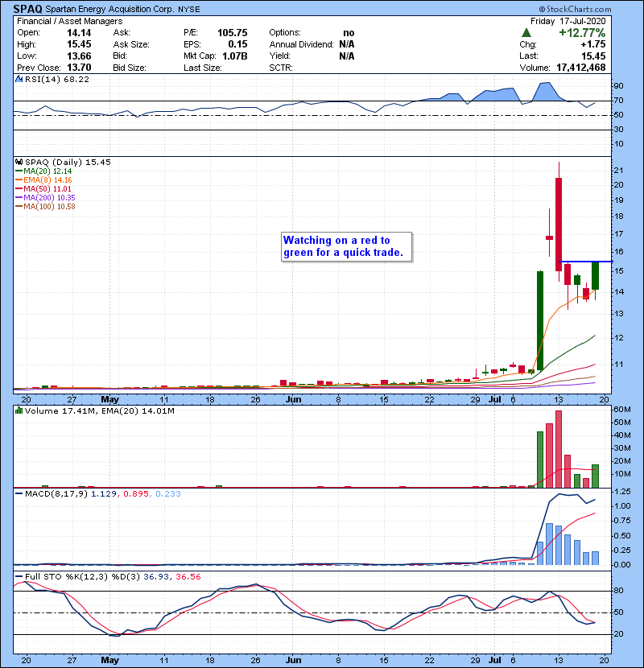Click the May label on the bottom date axis
This screenshot has height=668, width=644.
point(109,660)
